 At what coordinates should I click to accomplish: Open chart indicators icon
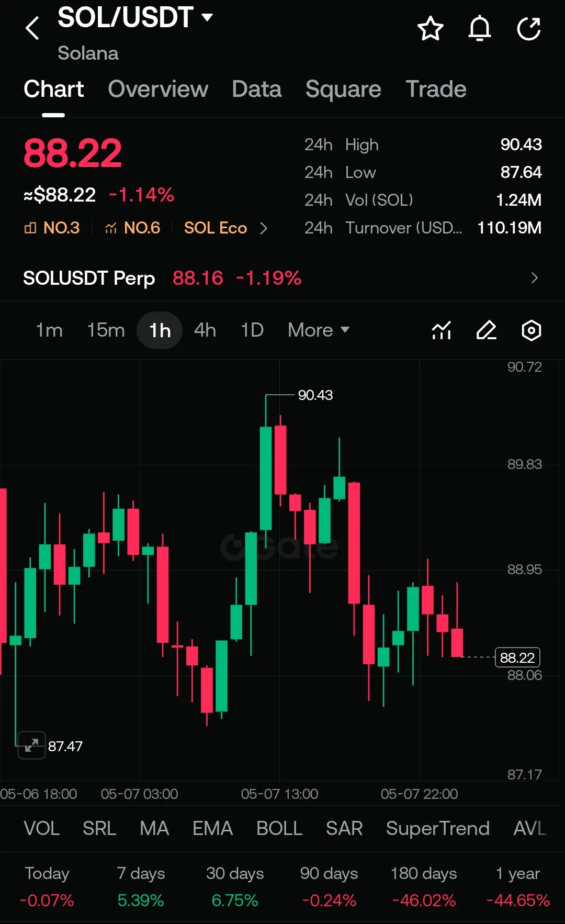[442, 330]
